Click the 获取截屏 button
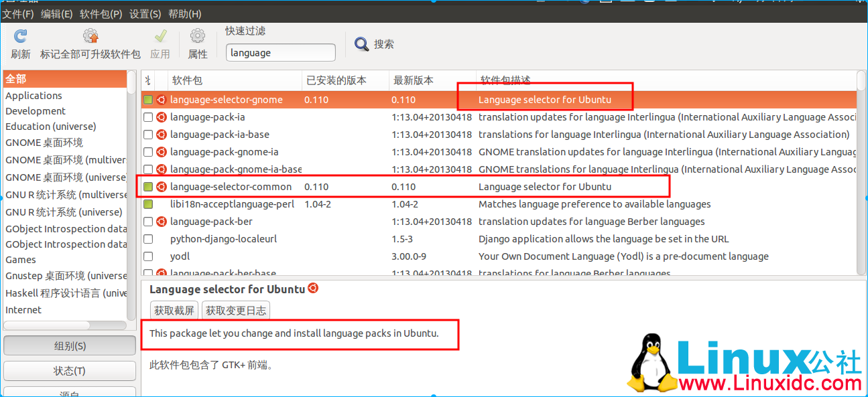868x397 pixels. tap(174, 310)
